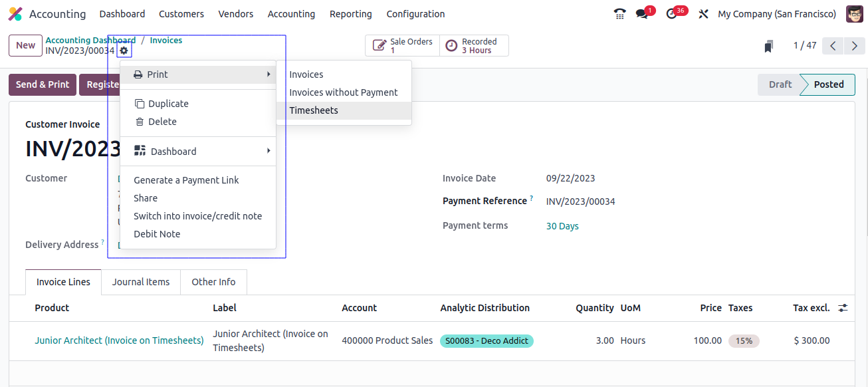Expand the Dashboard submenu in actions menu
This screenshot has height=387, width=868.
pos(198,152)
